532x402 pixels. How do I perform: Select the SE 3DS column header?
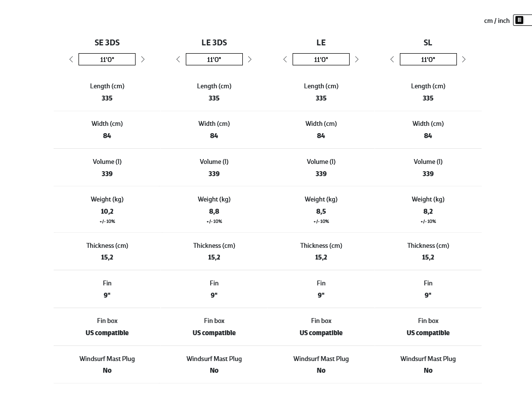pos(107,43)
